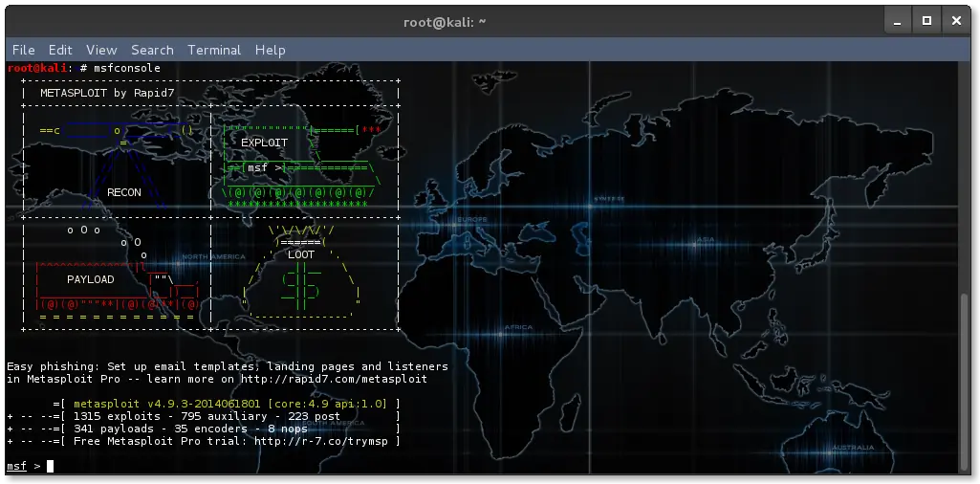The image size is (980, 484).
Task: Click the LOOT label in the banner
Action: click(x=301, y=254)
